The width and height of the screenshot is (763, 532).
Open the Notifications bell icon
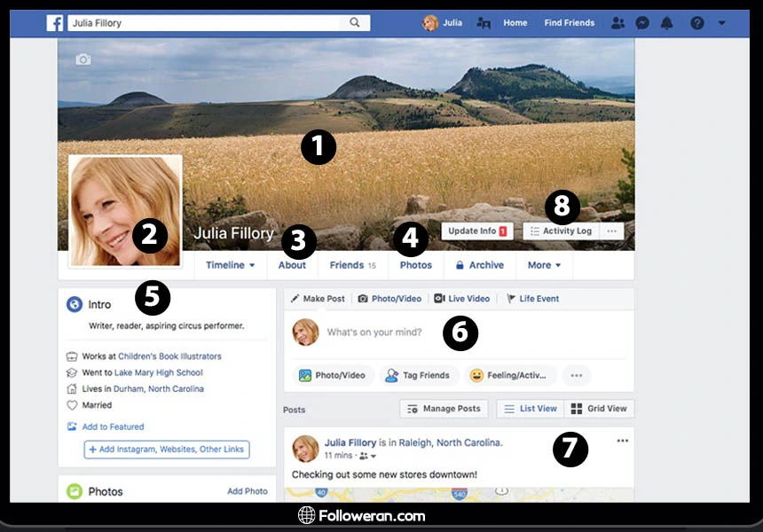667,23
